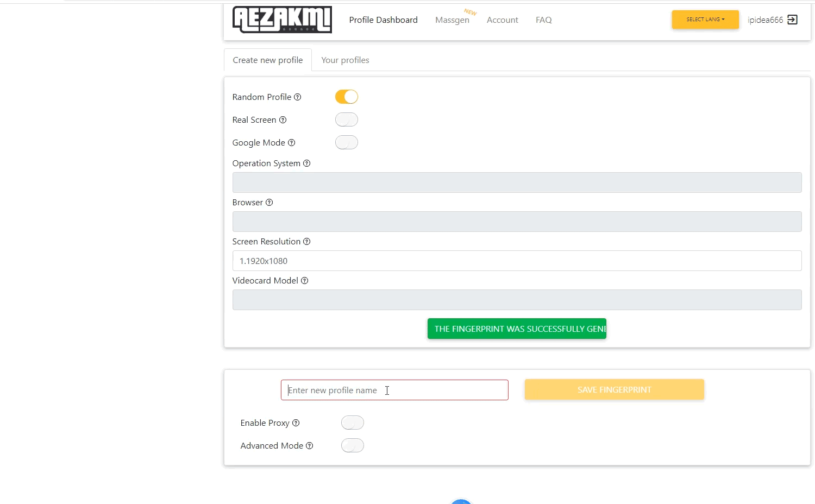Open the Videocard Model help icon
The image size is (815, 504).
coord(304,281)
